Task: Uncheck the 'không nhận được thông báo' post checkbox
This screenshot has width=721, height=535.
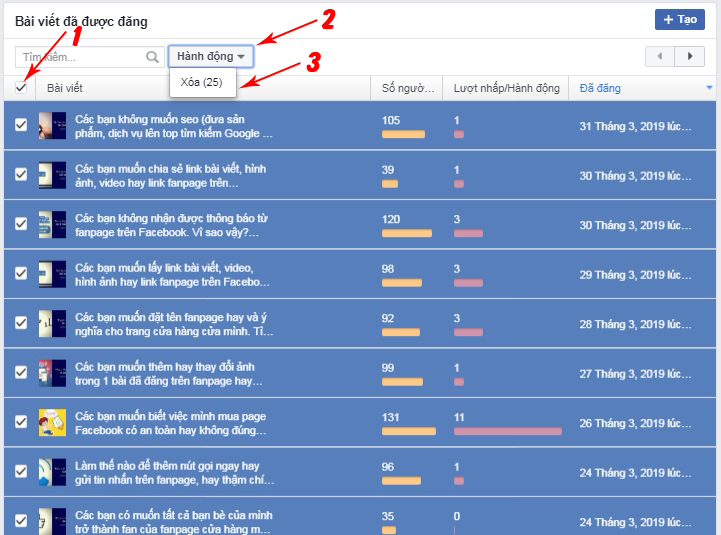Action: [21, 224]
